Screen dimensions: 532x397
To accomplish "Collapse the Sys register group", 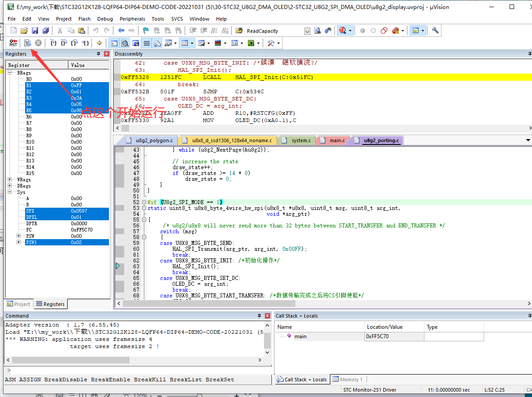I will click(10, 192).
